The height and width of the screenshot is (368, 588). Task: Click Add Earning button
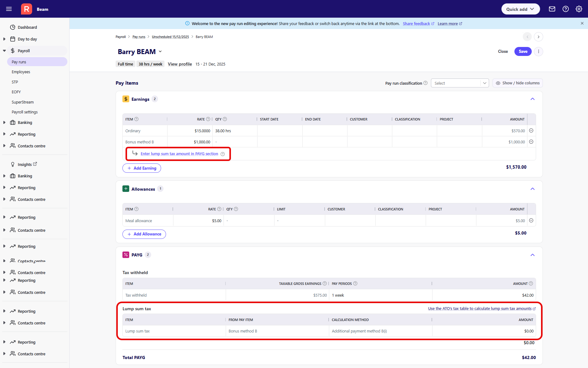pos(142,168)
